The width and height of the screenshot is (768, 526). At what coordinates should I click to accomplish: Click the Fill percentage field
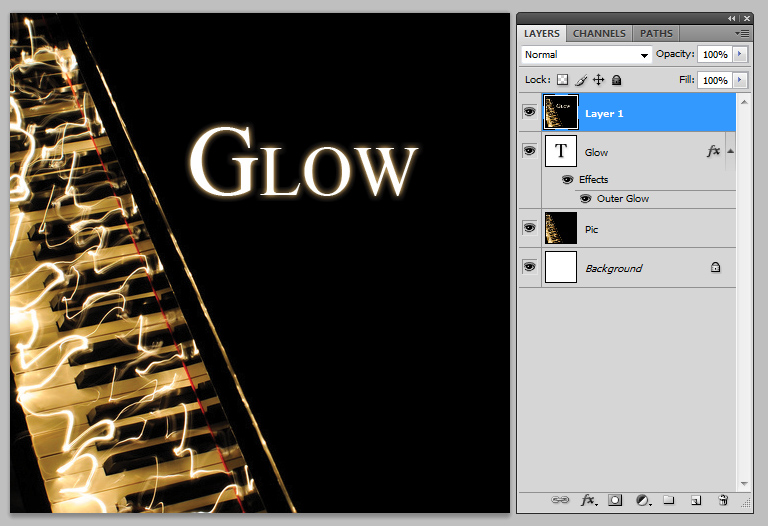[x=714, y=80]
